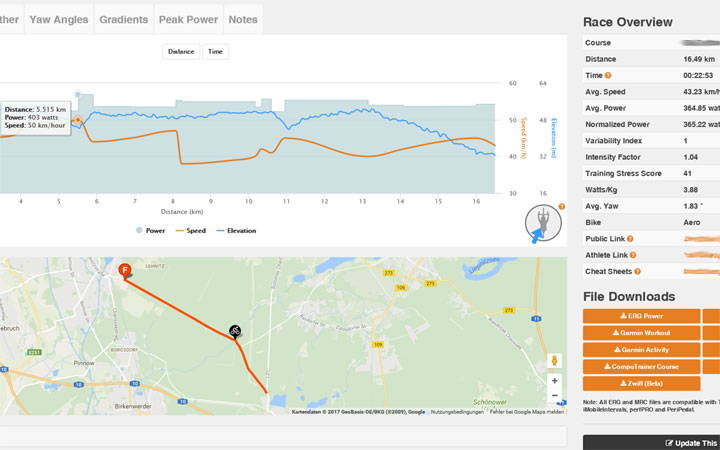
Task: Click the finish marker F on map
Action: pyautogui.click(x=125, y=271)
